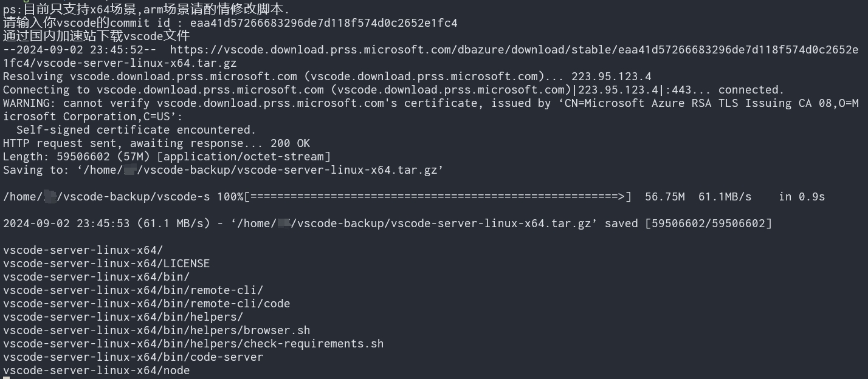Click the WARNING certificate text
868x379 pixels.
[430, 110]
